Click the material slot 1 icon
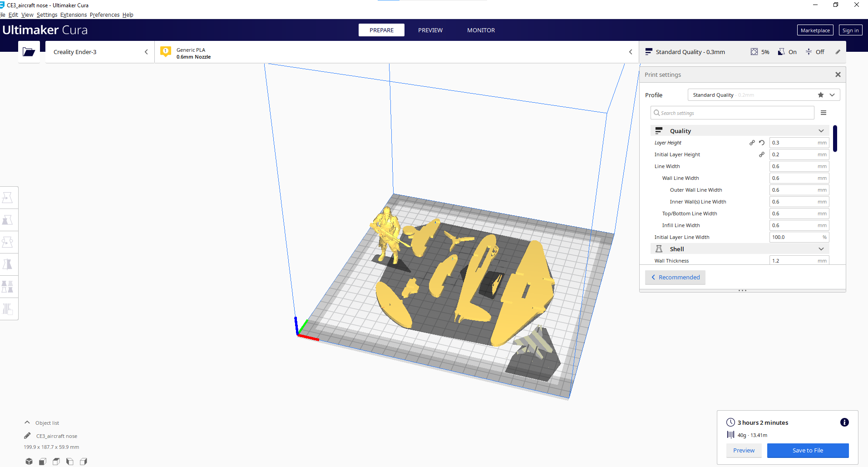 pyautogui.click(x=166, y=52)
